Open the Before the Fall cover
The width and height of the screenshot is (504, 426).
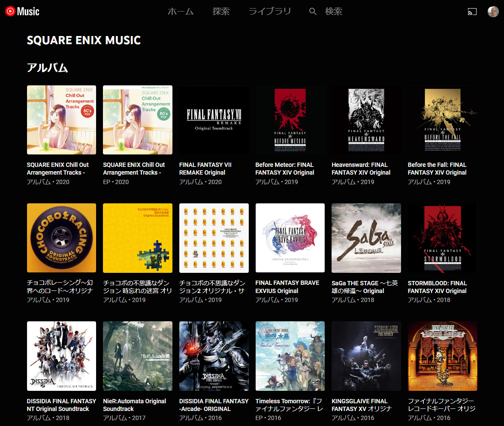tap(442, 120)
